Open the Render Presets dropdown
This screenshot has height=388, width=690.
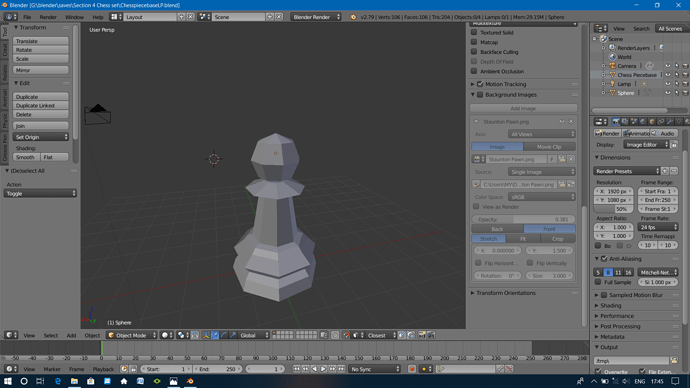point(627,171)
